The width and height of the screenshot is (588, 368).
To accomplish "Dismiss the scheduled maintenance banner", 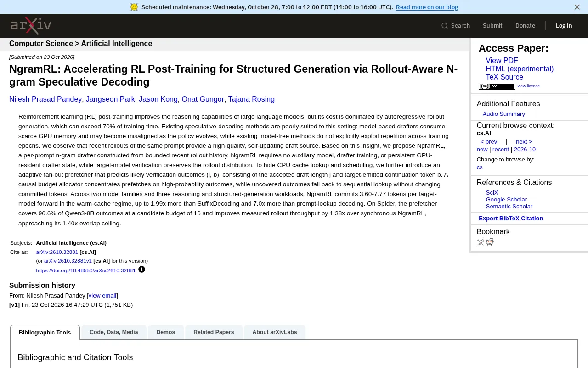I will (577, 7).
